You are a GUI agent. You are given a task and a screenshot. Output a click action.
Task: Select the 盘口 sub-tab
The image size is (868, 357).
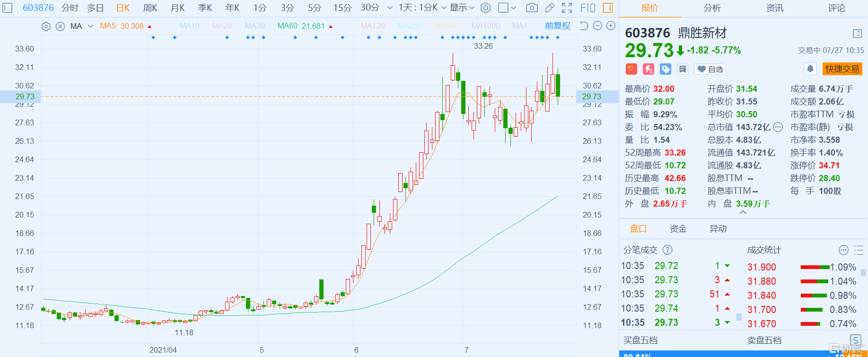(x=638, y=229)
